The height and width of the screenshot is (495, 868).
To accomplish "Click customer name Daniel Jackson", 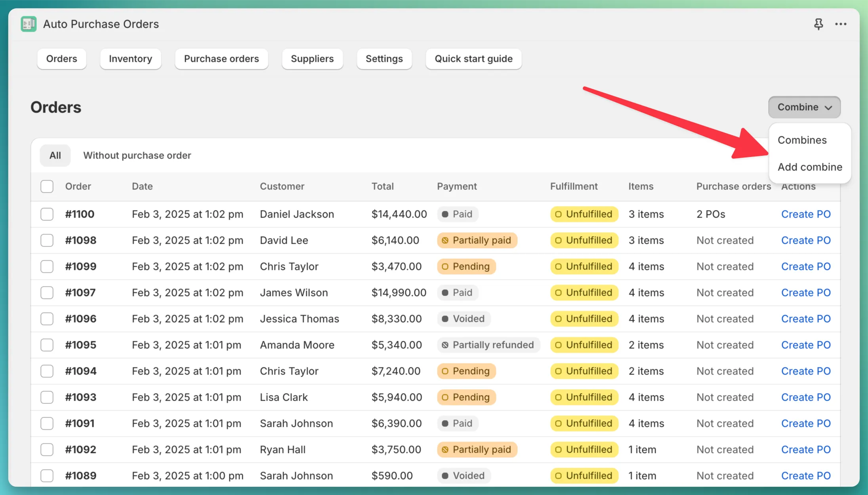I will [x=297, y=214].
